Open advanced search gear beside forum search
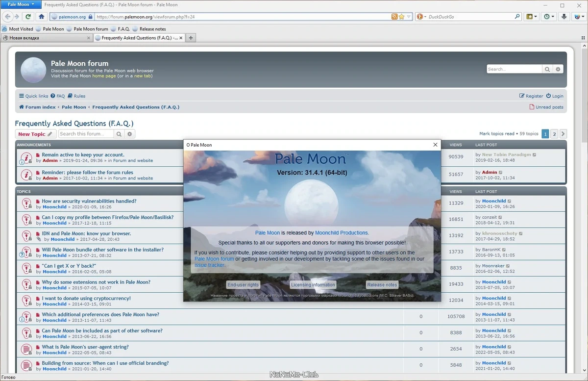588x381 pixels. [x=130, y=134]
